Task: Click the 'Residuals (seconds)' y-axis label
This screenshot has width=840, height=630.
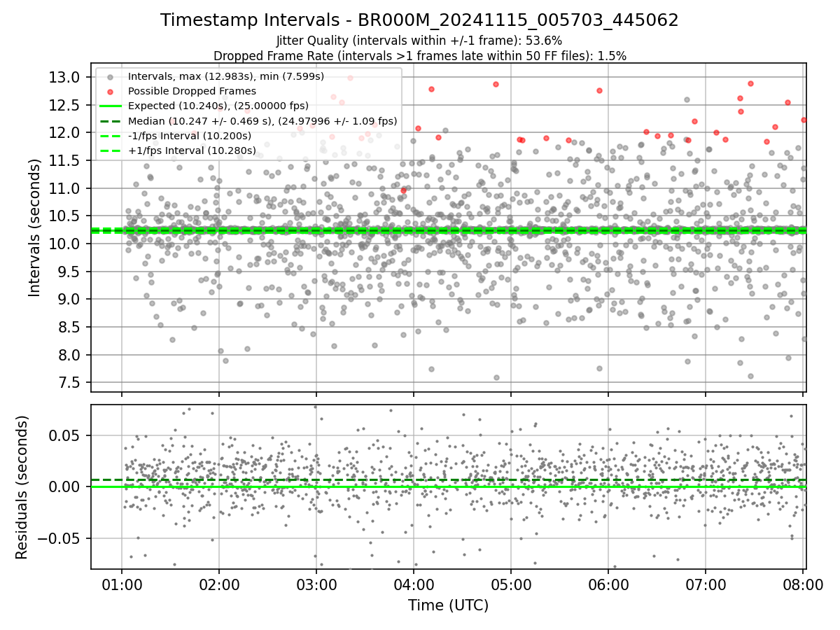Action: [22, 487]
